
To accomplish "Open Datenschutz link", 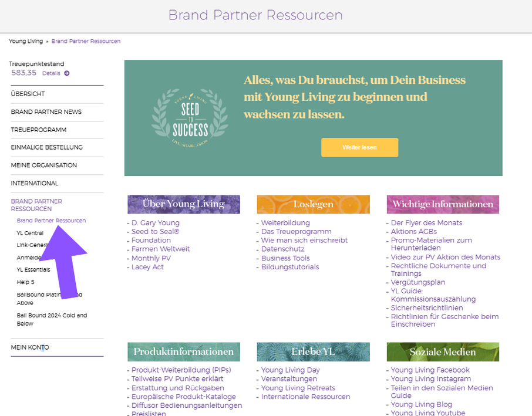I will tap(282, 249).
